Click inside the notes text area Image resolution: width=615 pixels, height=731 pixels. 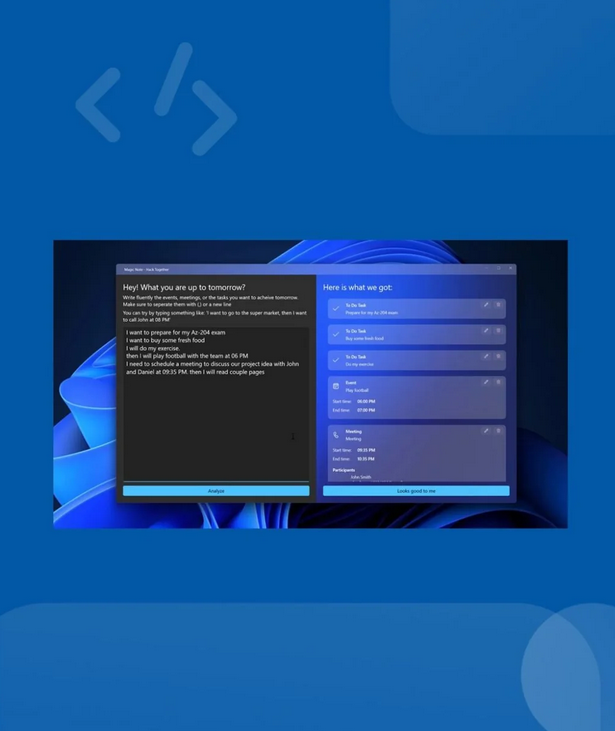point(216,404)
